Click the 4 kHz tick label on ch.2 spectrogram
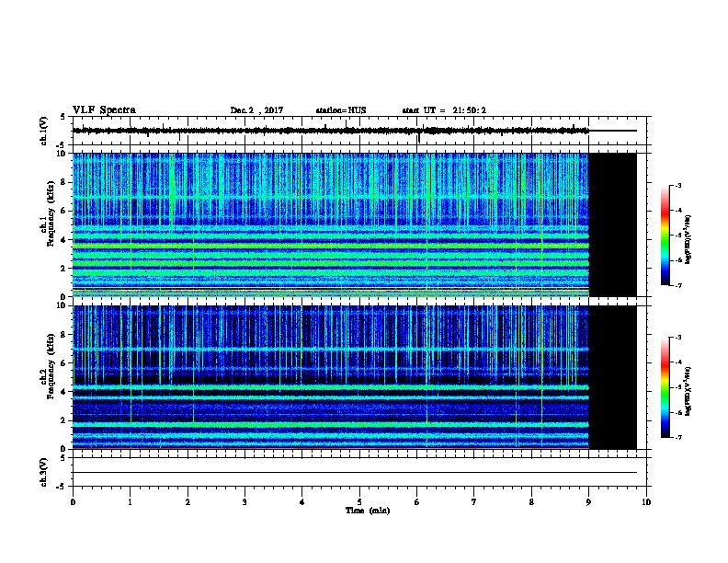Image resolution: width=728 pixels, height=563 pixels. pos(63,392)
